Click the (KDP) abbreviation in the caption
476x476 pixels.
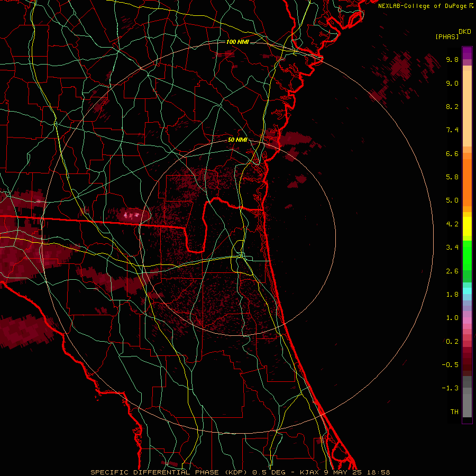235,472
